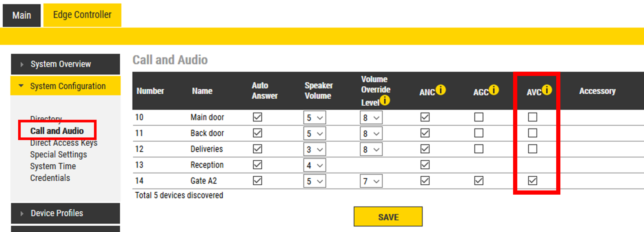Switch to the Main tab
The image size is (644, 232).
[22, 15]
